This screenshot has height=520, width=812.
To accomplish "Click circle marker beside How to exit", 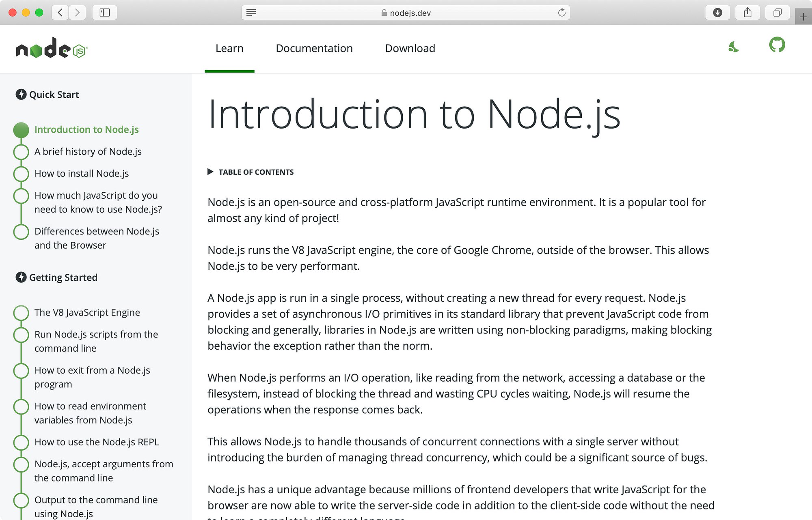I will 21,371.
